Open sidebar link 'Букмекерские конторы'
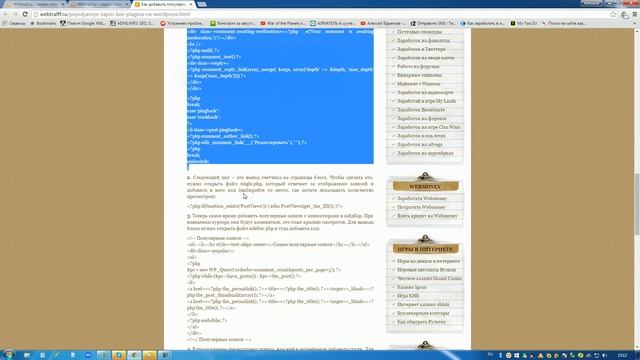The height and width of the screenshot is (360, 640). point(423,313)
